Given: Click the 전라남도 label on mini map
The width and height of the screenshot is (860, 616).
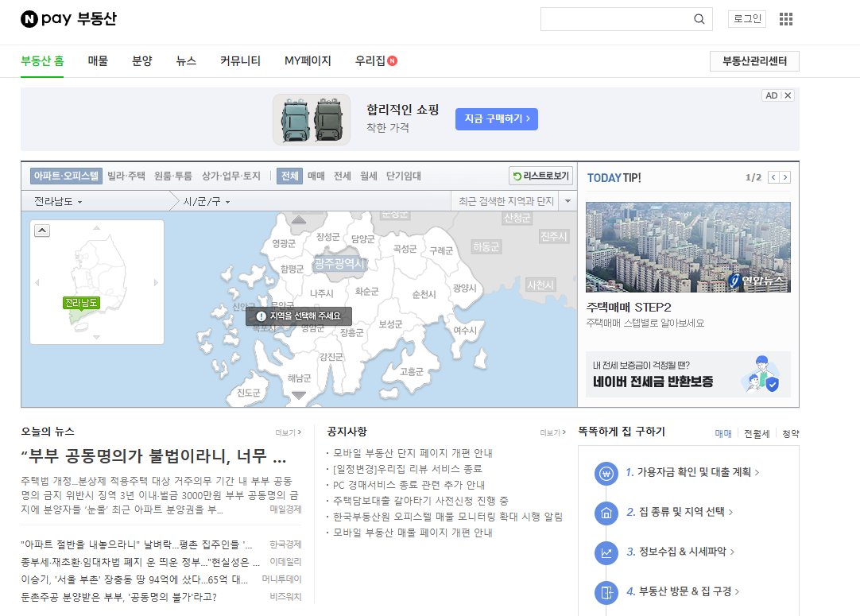Looking at the screenshot, I should point(81,303).
